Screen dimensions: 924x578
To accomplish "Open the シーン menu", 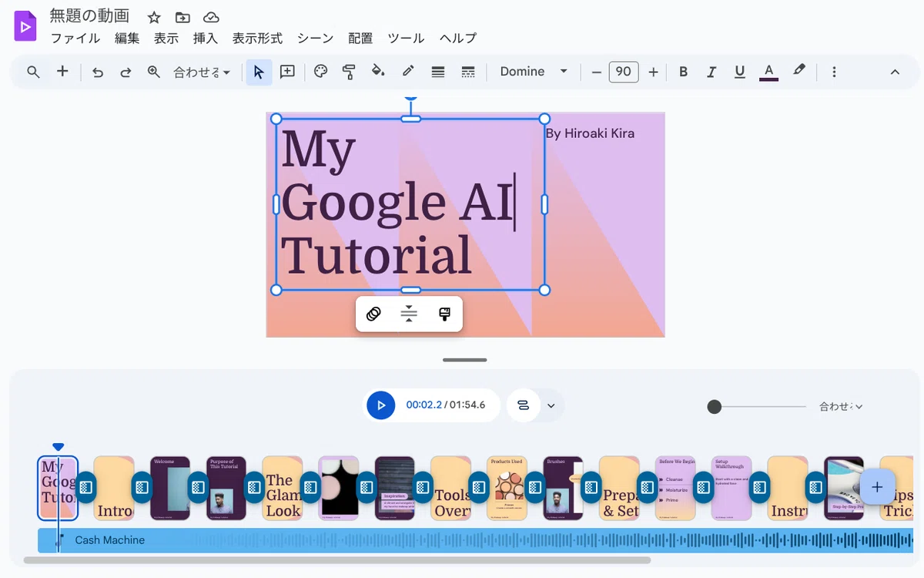I will coord(316,38).
